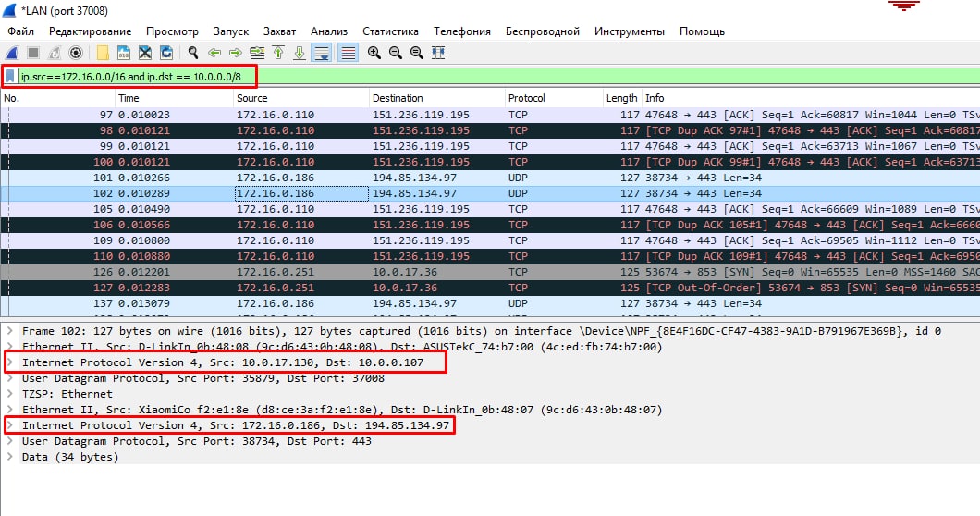Select packet 126 SYN to 10.0.17.36
The height and width of the screenshot is (516, 980).
tap(490, 272)
